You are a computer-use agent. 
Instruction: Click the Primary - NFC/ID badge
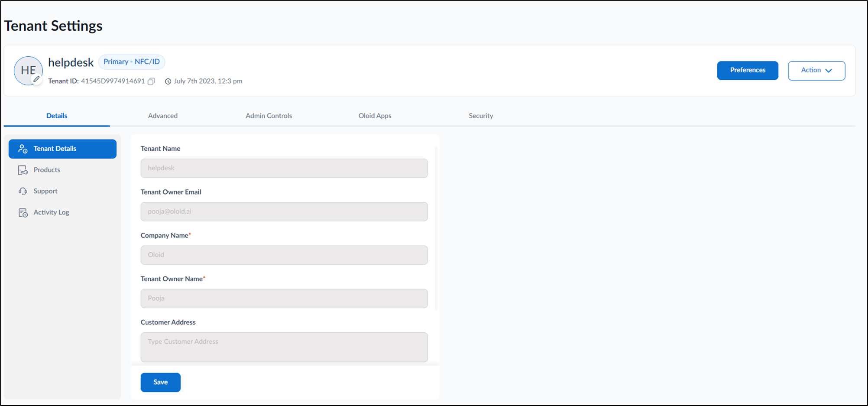[x=132, y=62]
